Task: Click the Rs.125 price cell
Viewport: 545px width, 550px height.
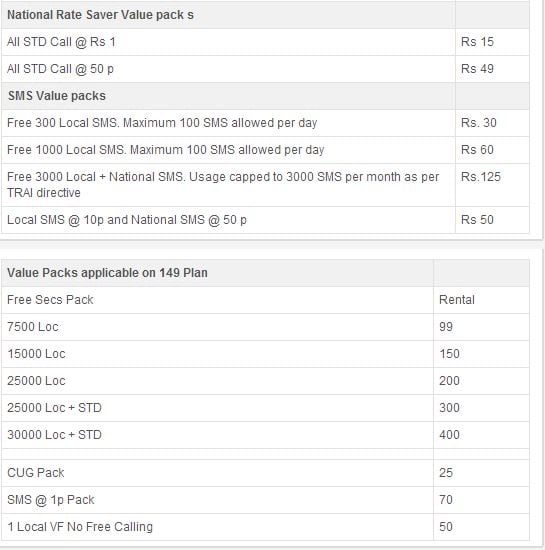Action: (492, 185)
